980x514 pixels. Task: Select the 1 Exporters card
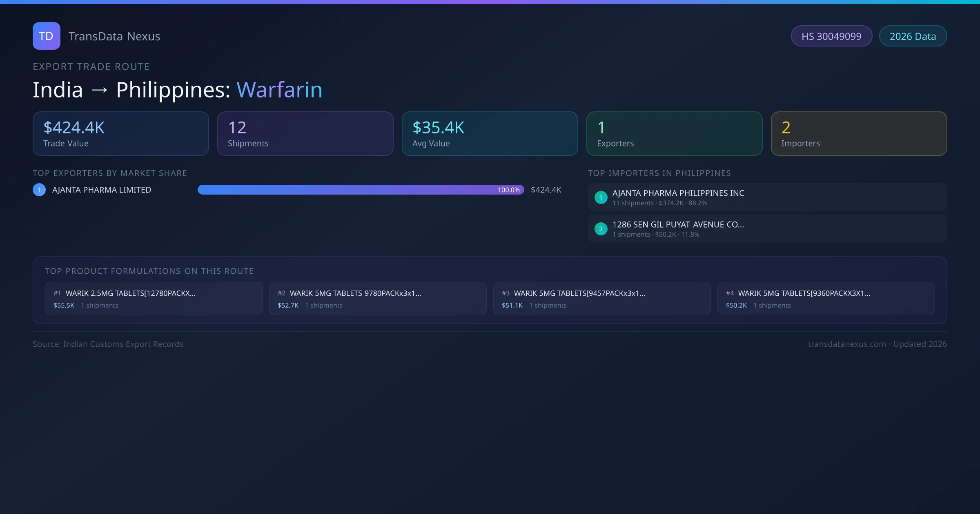click(x=674, y=134)
